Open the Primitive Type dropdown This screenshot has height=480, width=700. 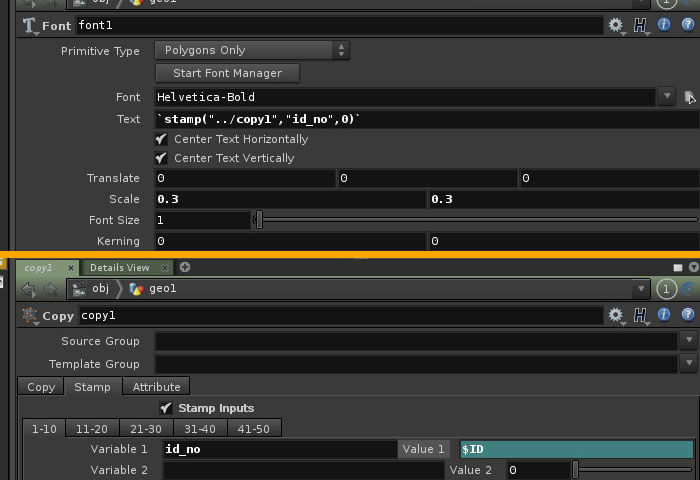point(252,50)
